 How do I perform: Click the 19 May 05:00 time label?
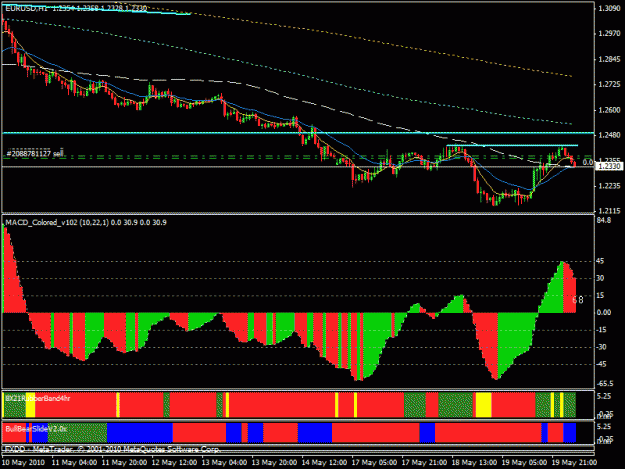point(524,463)
